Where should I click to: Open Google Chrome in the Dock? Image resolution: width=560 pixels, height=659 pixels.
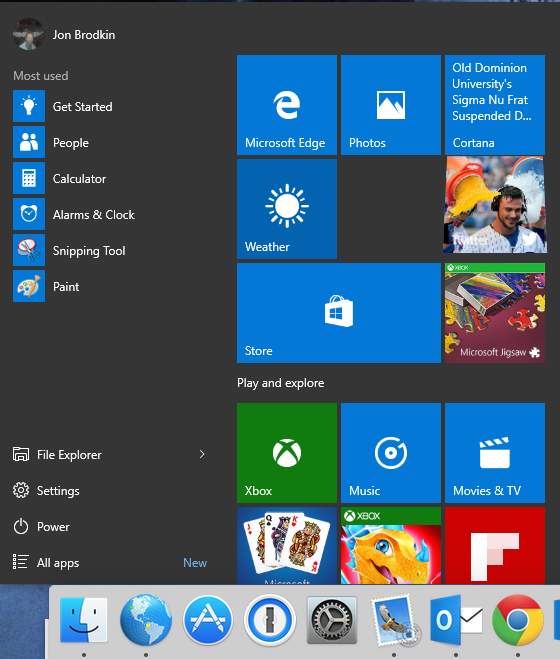[x=518, y=620]
